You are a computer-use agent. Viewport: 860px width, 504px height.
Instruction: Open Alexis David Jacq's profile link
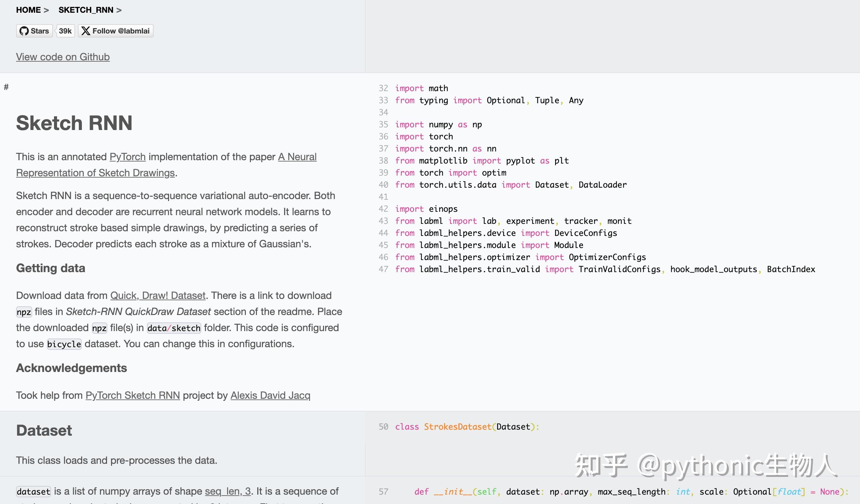pos(270,395)
